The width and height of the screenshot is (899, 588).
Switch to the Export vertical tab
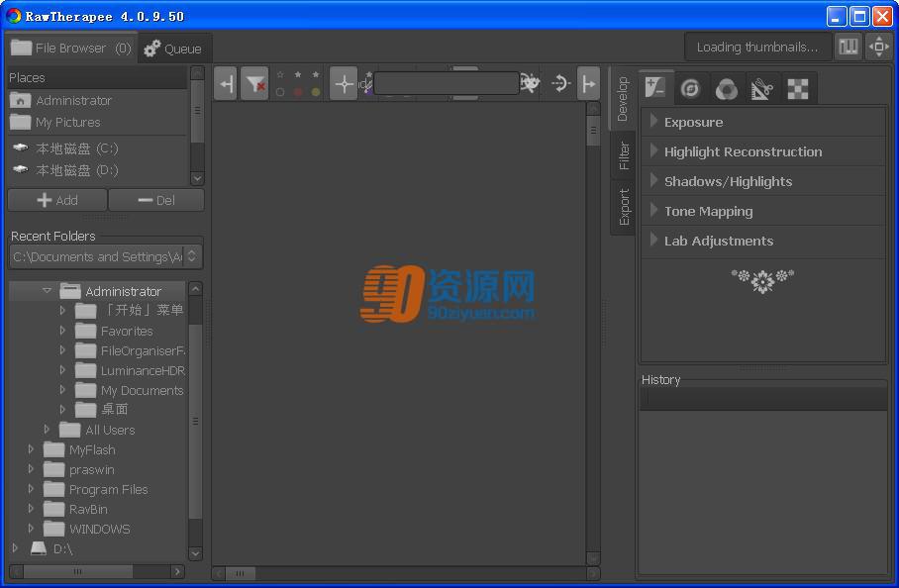click(x=624, y=206)
